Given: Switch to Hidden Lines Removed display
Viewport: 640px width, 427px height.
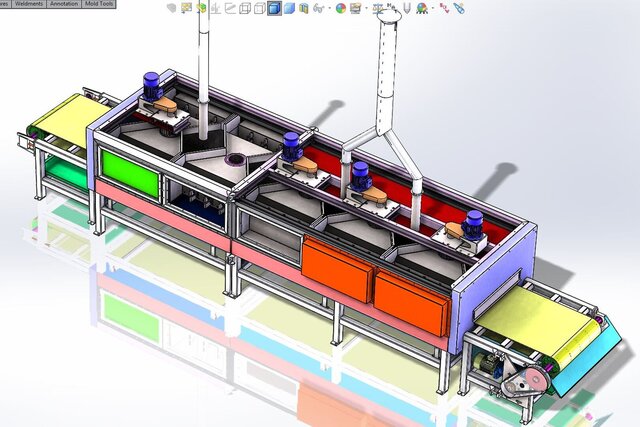Looking at the screenshot, I should (x=259, y=8).
